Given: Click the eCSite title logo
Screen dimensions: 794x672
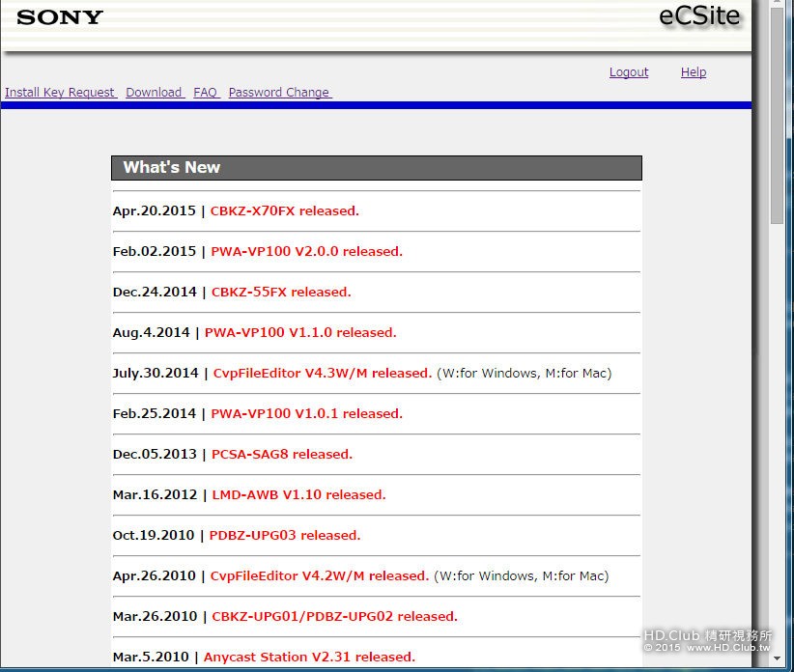Looking at the screenshot, I should tap(699, 16).
